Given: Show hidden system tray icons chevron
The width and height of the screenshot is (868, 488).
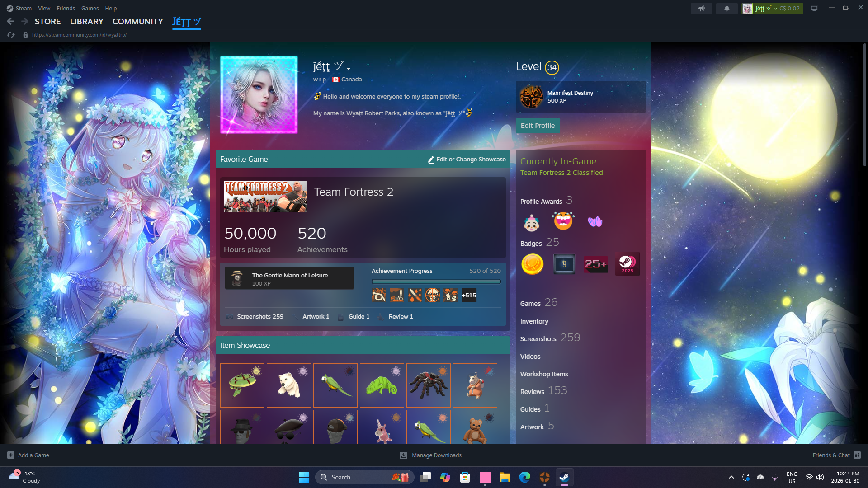Looking at the screenshot, I should 731,477.
